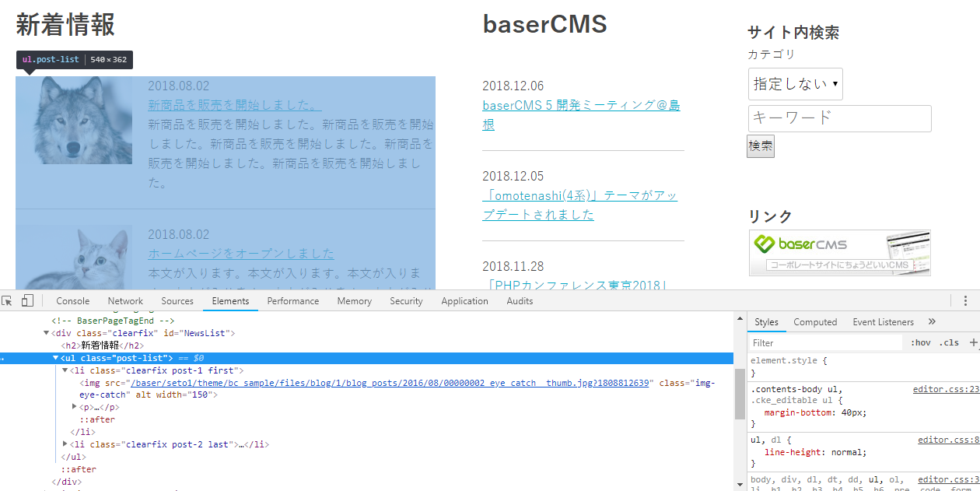The height and width of the screenshot is (491, 980).
Task: Click the 2018.12.06 date text
Action: coord(513,86)
